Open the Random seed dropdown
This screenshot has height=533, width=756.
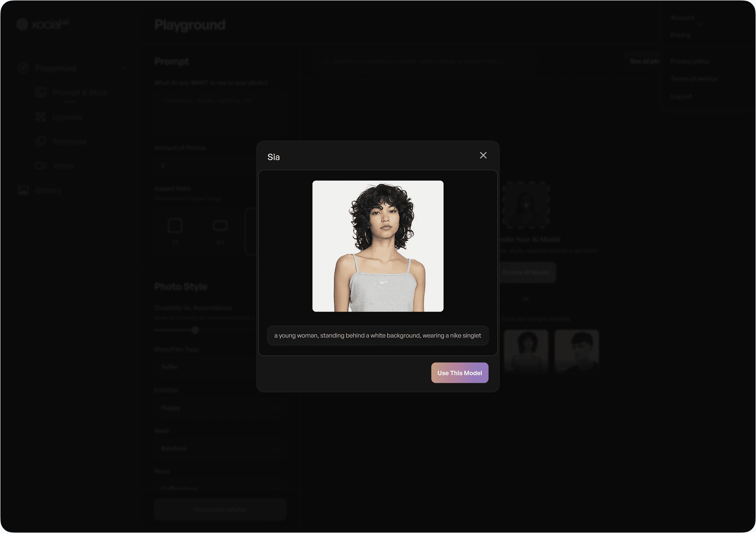coord(220,448)
